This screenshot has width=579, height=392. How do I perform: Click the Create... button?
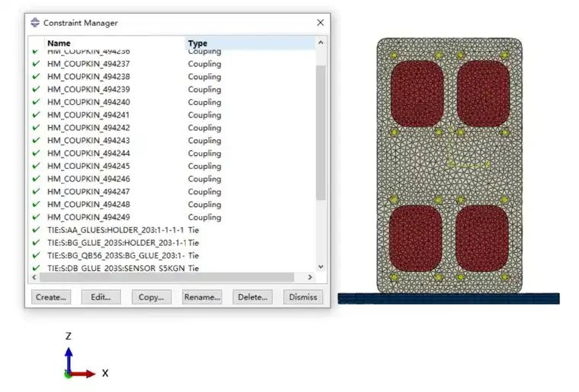(51, 297)
